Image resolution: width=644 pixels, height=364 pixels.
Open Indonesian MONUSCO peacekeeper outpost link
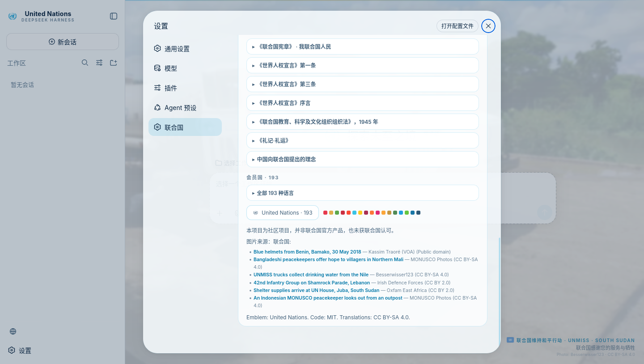click(328, 298)
